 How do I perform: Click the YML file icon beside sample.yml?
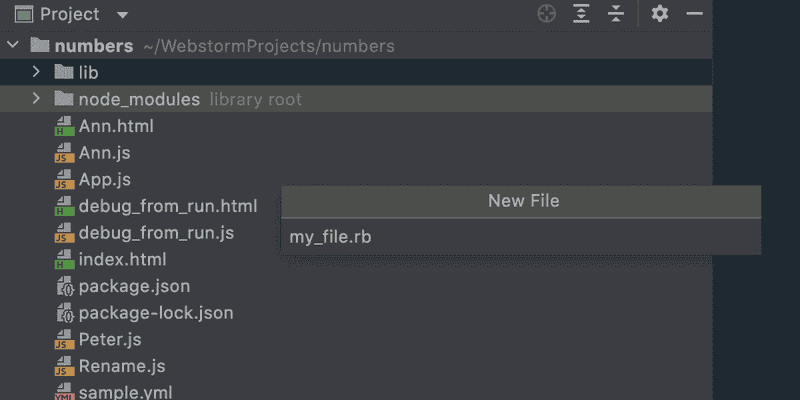coord(64,392)
